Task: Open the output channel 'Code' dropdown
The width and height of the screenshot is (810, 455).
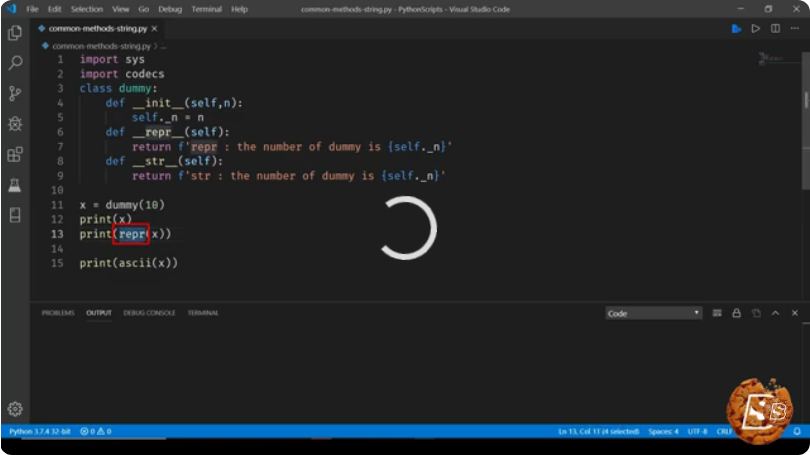Action: click(653, 313)
